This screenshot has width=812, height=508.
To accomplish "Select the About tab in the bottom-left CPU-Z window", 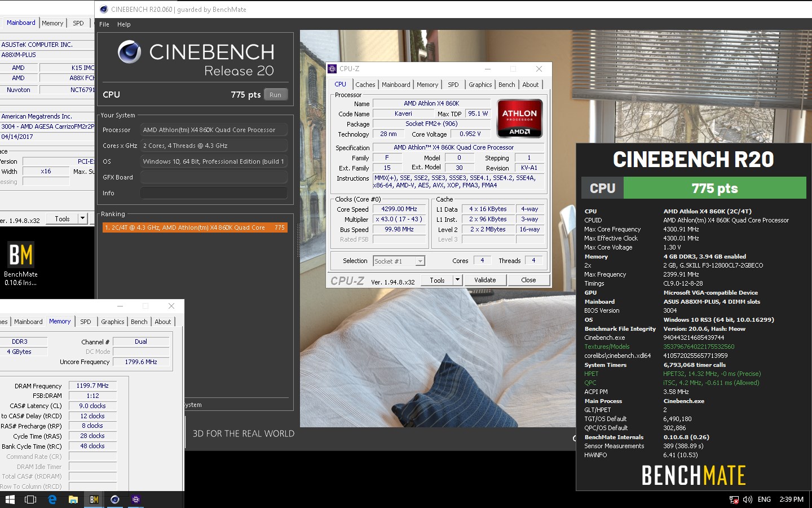I will [163, 322].
